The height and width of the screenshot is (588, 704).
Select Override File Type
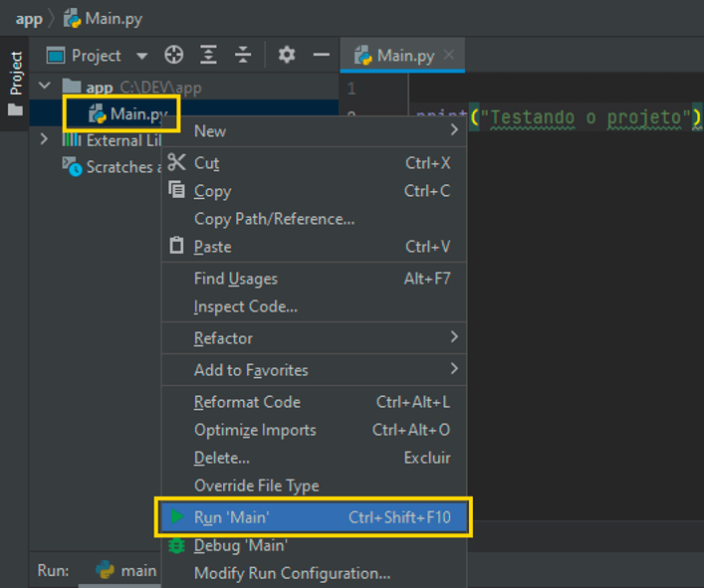(x=314, y=485)
